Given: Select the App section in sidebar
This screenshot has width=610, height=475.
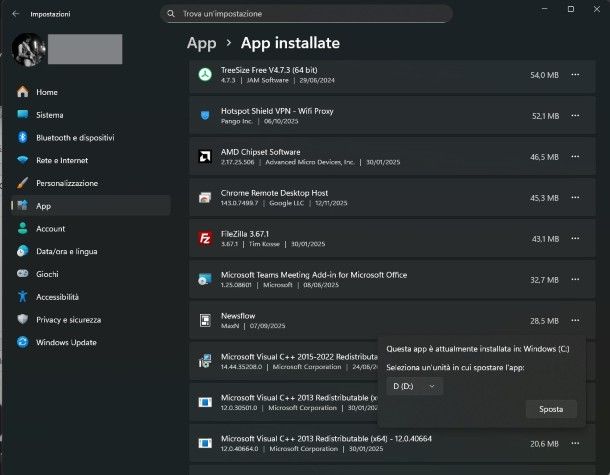Looking at the screenshot, I should (91, 205).
